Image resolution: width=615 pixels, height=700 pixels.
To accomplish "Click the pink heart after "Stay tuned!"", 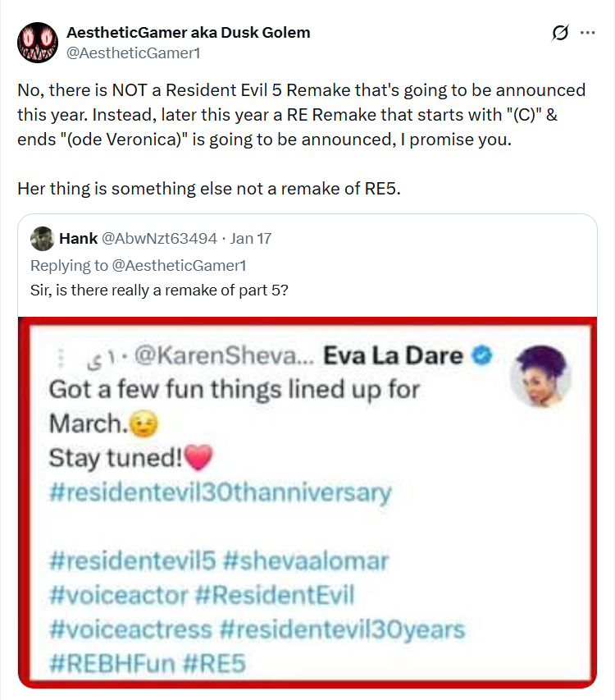I will [200, 455].
